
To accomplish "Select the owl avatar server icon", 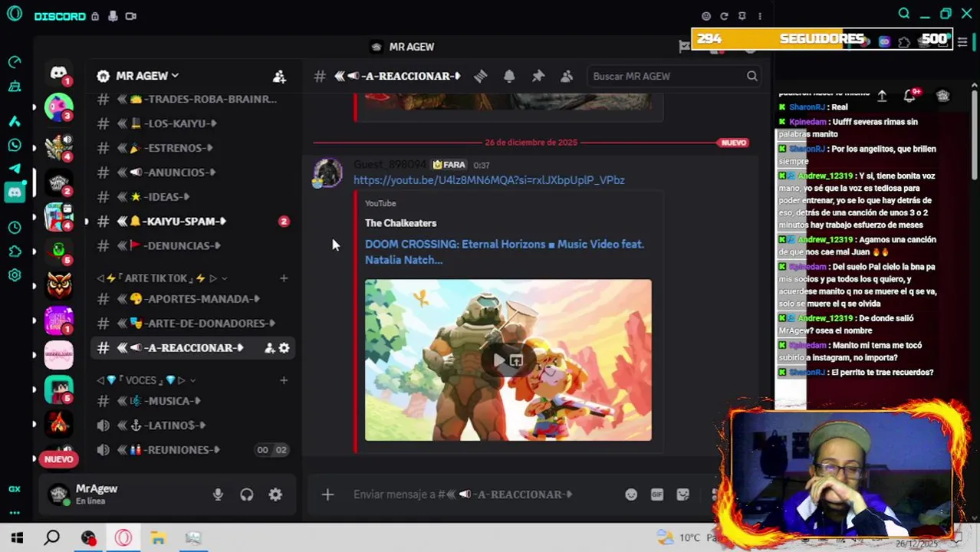I will (x=59, y=284).
